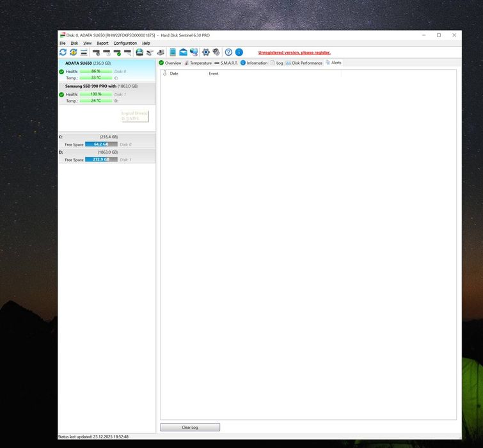Click the refresh-with-download arrow toolbar icon

(x=74, y=52)
